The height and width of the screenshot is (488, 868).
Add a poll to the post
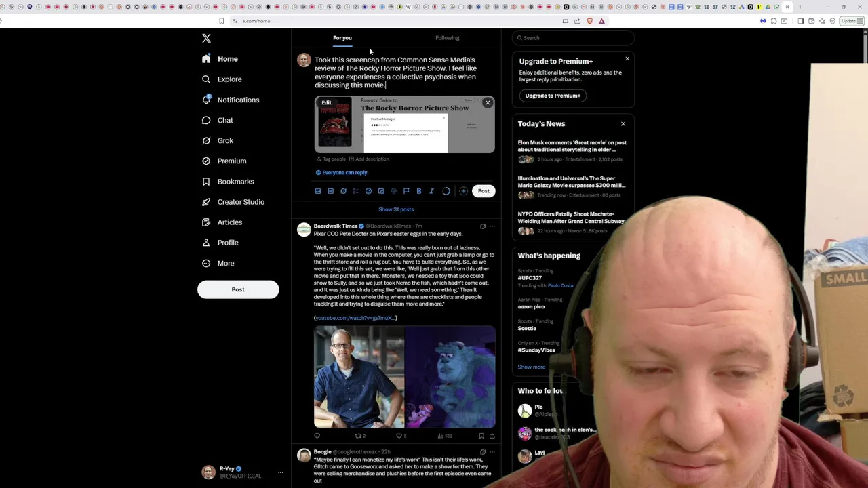(356, 191)
